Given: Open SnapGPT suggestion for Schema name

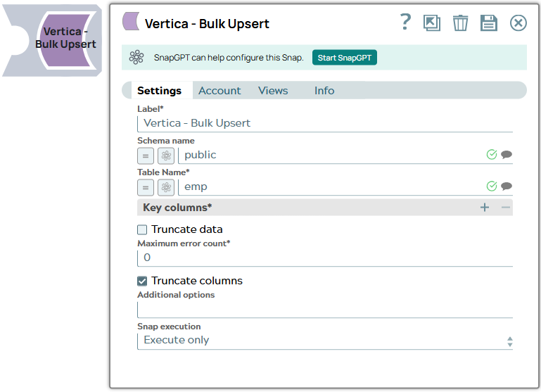Looking at the screenshot, I should pos(166,156).
